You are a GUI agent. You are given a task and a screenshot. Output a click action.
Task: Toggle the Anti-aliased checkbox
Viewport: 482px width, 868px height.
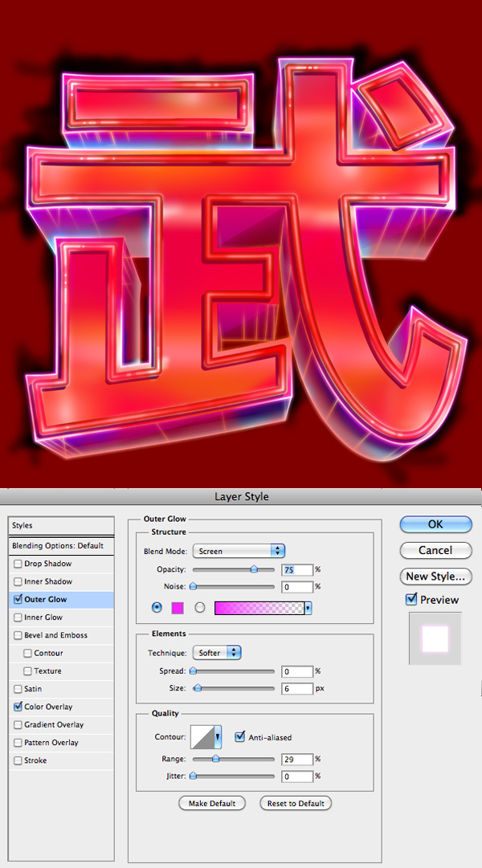click(240, 737)
